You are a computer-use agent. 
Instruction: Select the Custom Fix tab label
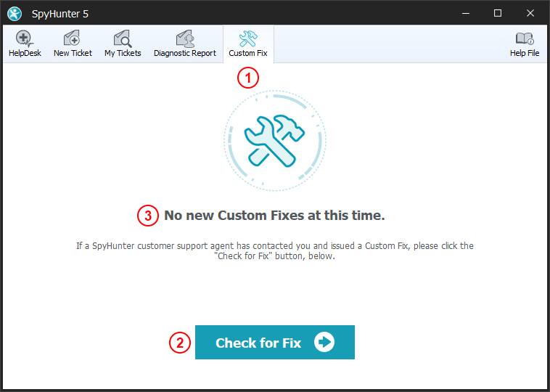[x=248, y=53]
